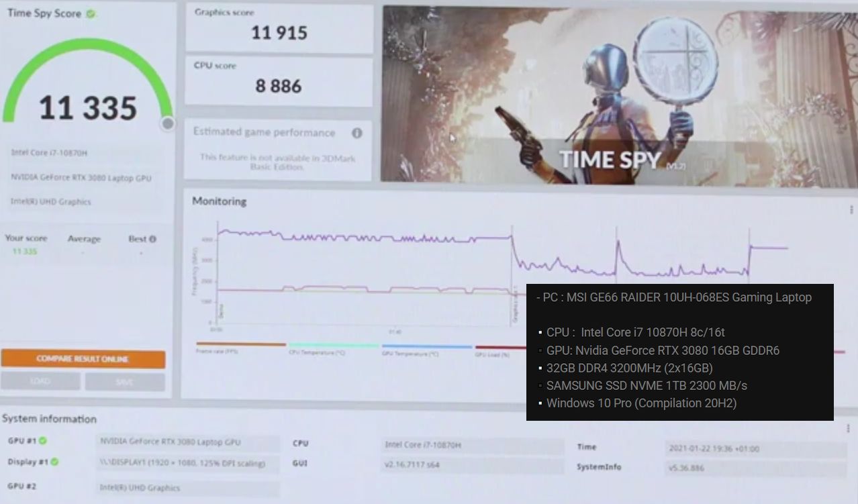Click NVIDIA GeForce RTX 3080 under the score gauge
Viewport: 858px width, 504px height.
click(81, 178)
